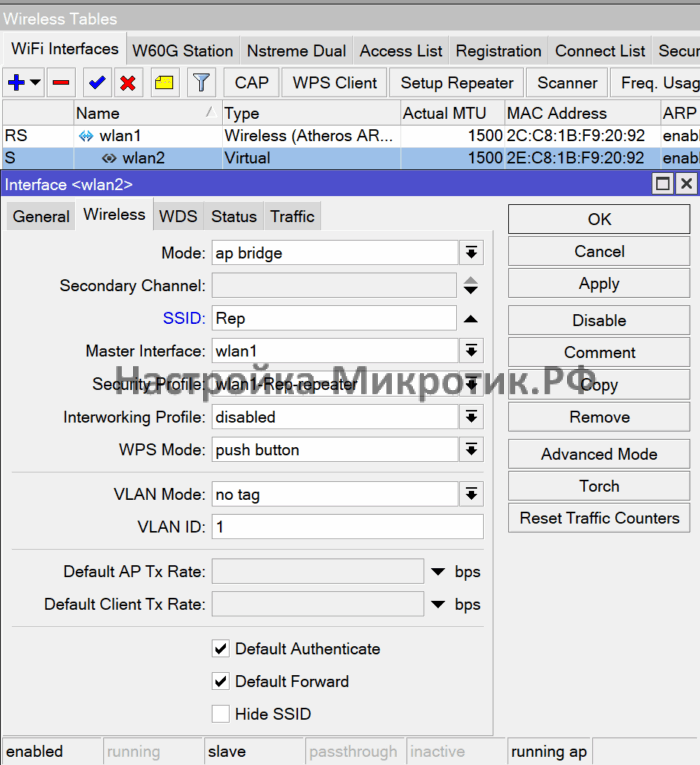Click the VLAN ID input field
This screenshot has width=700, height=765.
pyautogui.click(x=347, y=526)
